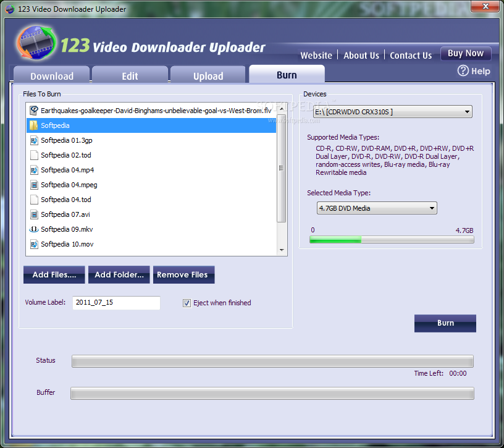
Task: Open the Website link
Action: 316,56
